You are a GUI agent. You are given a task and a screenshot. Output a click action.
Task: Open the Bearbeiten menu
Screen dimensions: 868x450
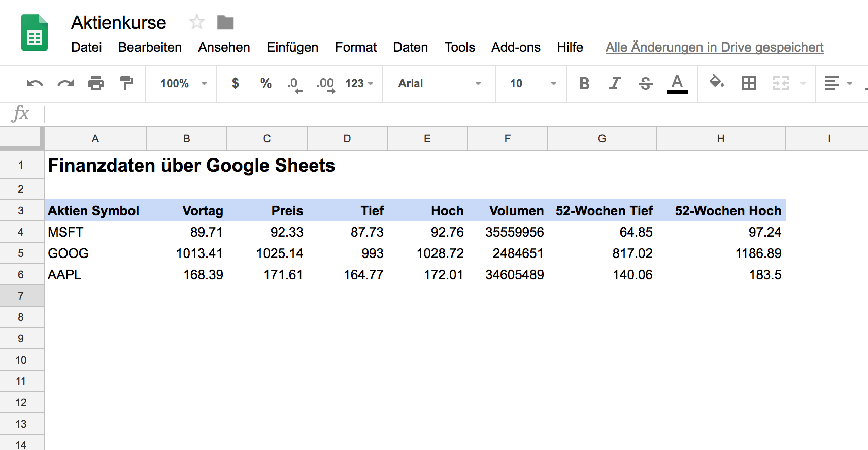point(150,47)
